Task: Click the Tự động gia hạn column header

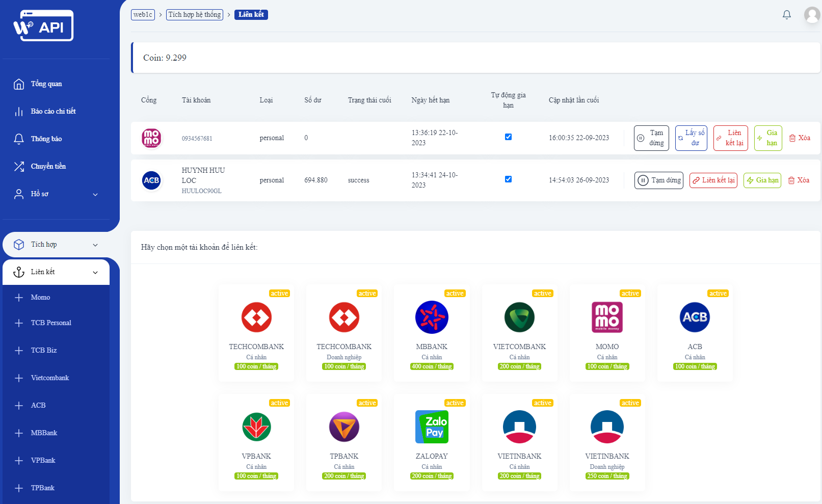Action: click(x=508, y=100)
